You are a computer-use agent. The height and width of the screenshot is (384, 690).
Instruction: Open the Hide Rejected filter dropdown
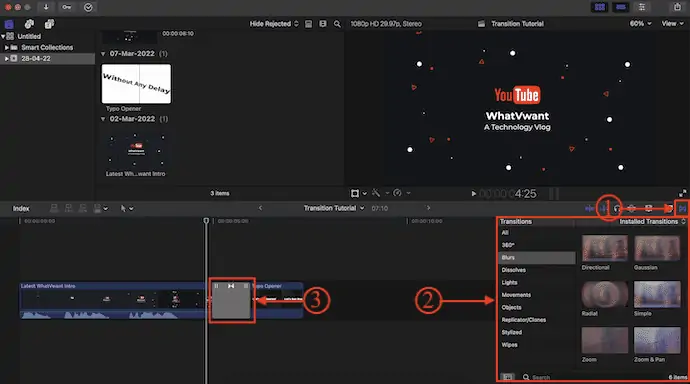coord(274,24)
